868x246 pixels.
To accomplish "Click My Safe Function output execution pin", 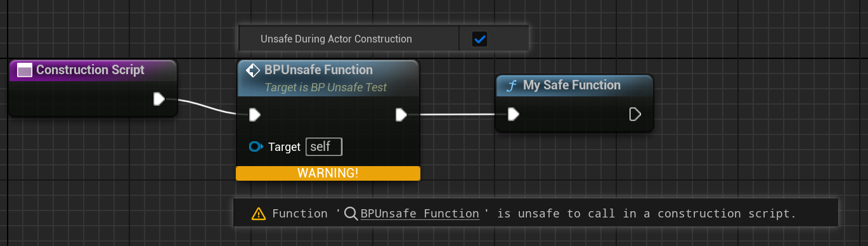I will point(635,114).
